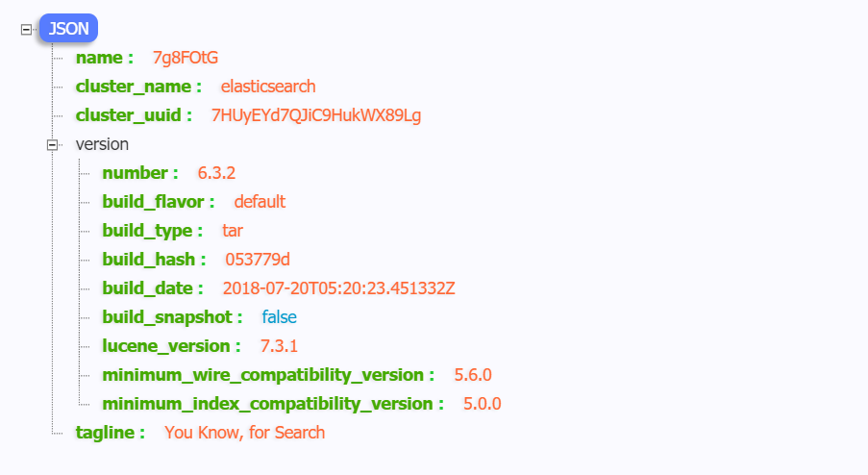The width and height of the screenshot is (868, 475).
Task: Click the version number 6.3.2
Action: point(216,173)
